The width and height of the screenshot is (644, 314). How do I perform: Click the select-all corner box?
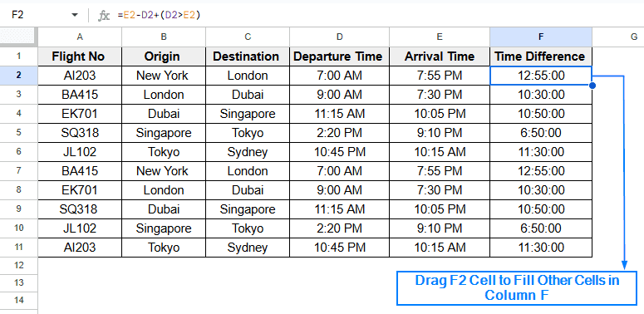pos(19,37)
